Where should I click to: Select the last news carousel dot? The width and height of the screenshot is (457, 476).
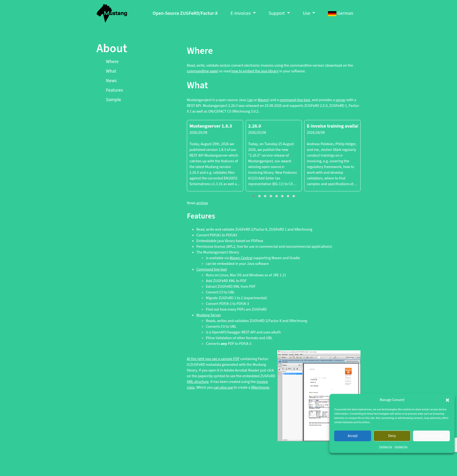point(293,196)
